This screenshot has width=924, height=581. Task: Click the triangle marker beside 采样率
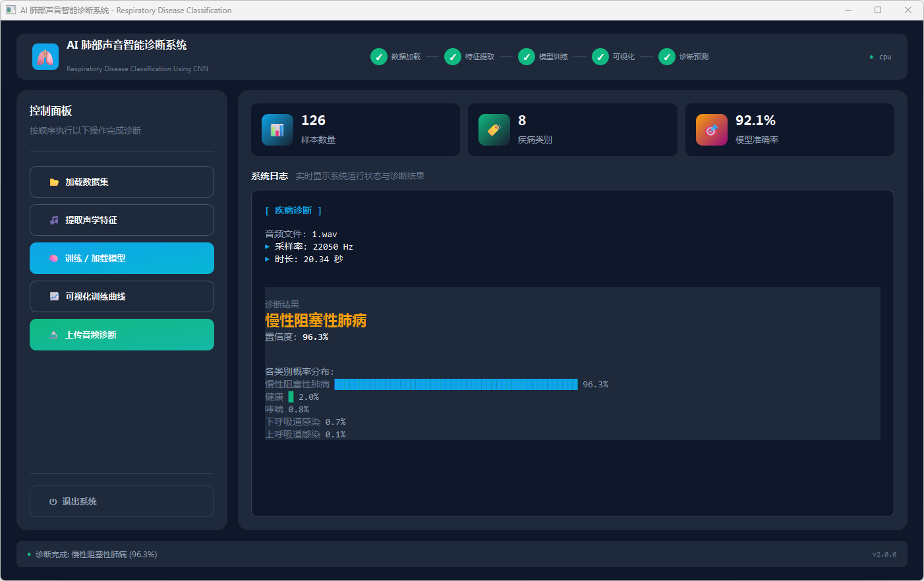pyautogui.click(x=268, y=247)
